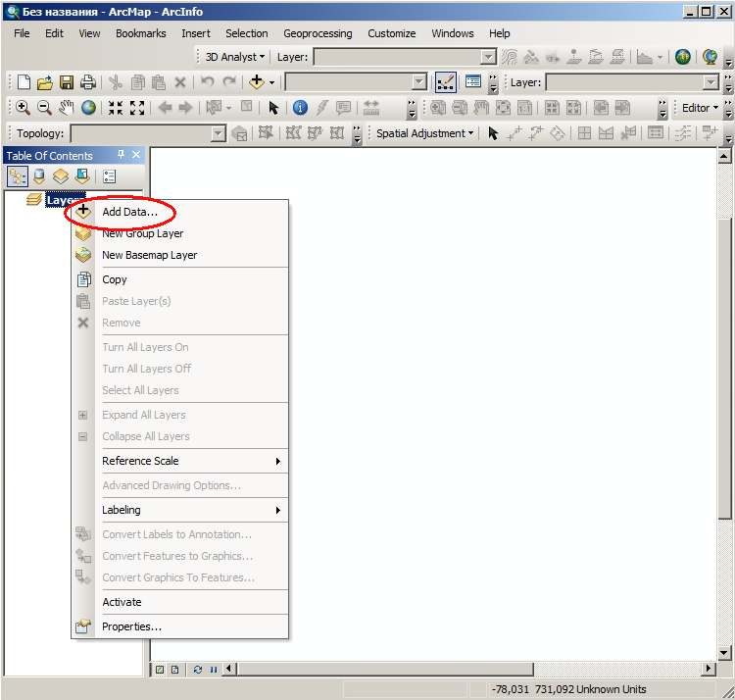Click the Zoom In magnifier tool

tap(22, 108)
